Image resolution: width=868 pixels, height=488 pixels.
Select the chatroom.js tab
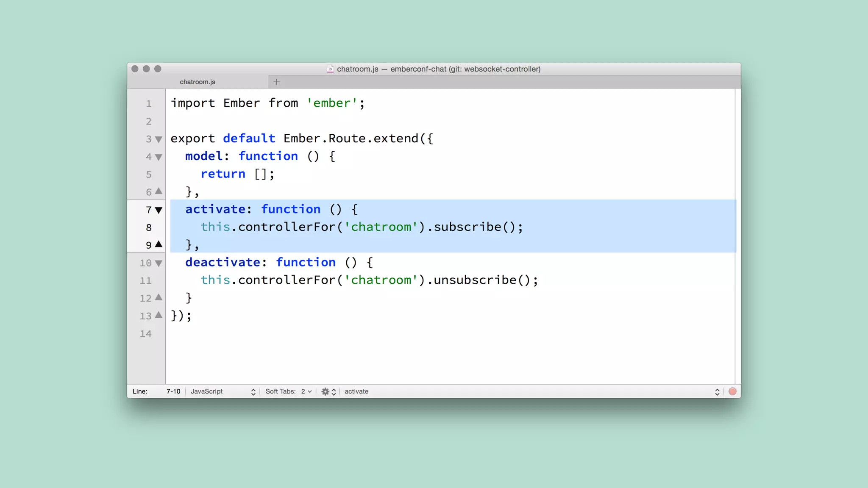point(198,82)
